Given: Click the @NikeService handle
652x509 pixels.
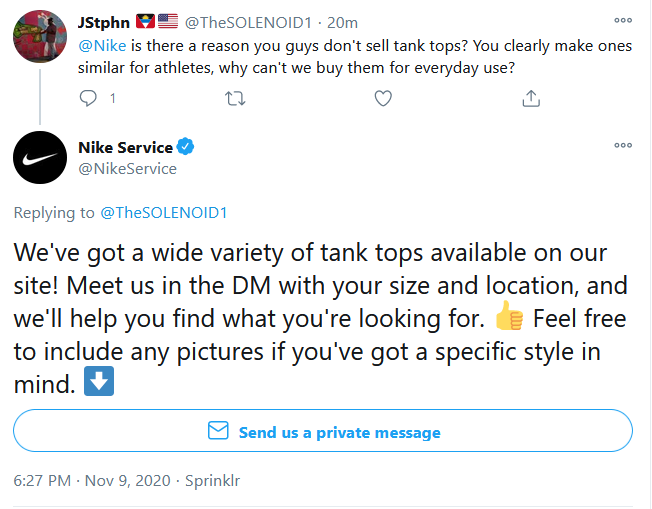Looking at the screenshot, I should [x=127, y=169].
